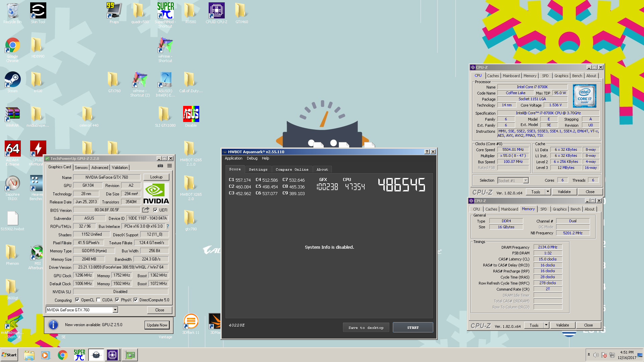
Task: Switch to CPU-Z taskbar button
Action: (x=112, y=355)
